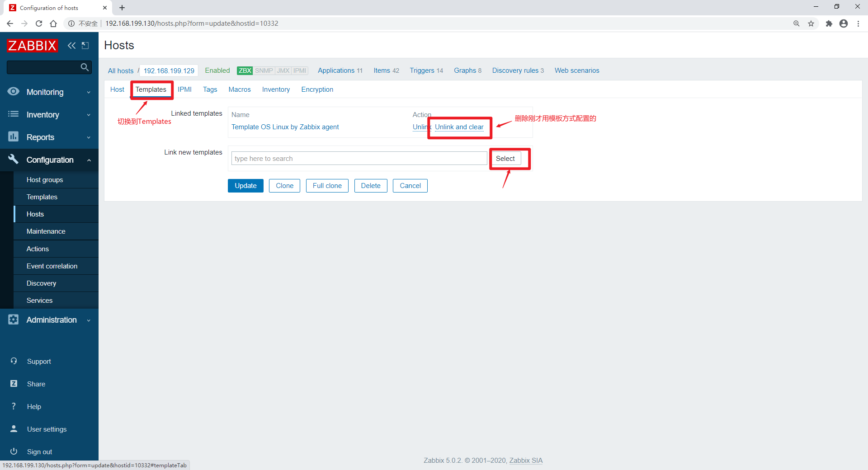The width and height of the screenshot is (868, 470).
Task: Switch to the Host tab
Action: click(x=117, y=89)
